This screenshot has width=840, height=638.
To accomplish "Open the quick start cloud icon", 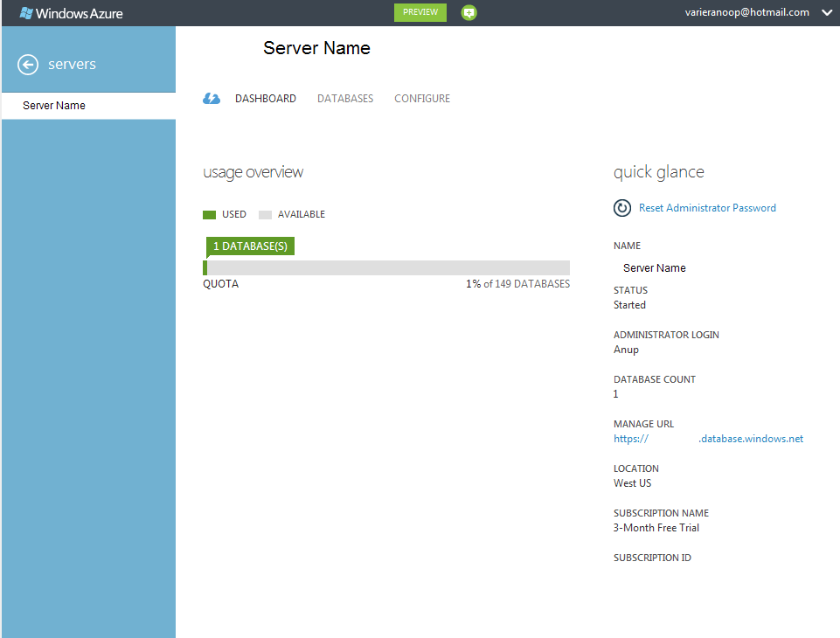I will pos(212,99).
